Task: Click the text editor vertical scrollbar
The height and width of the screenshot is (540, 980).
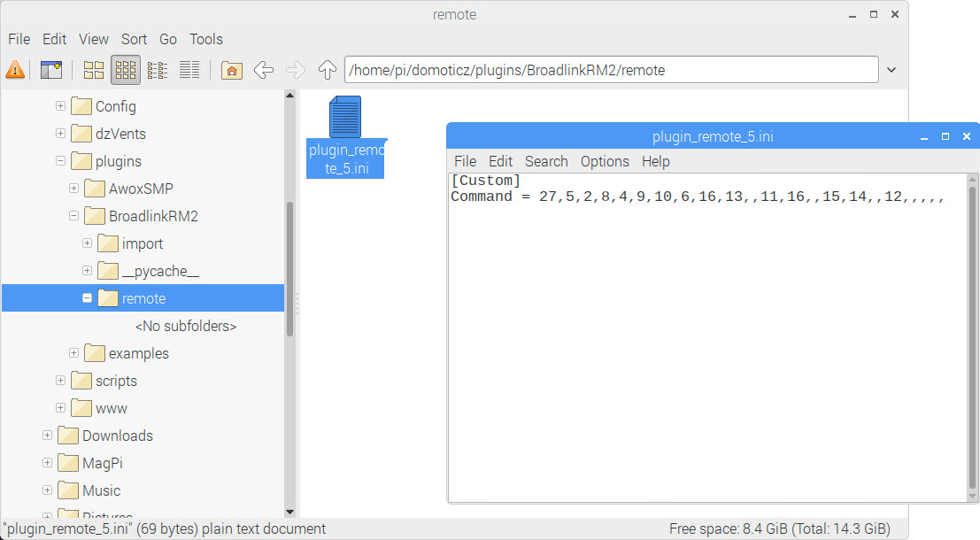Action: [x=972, y=337]
